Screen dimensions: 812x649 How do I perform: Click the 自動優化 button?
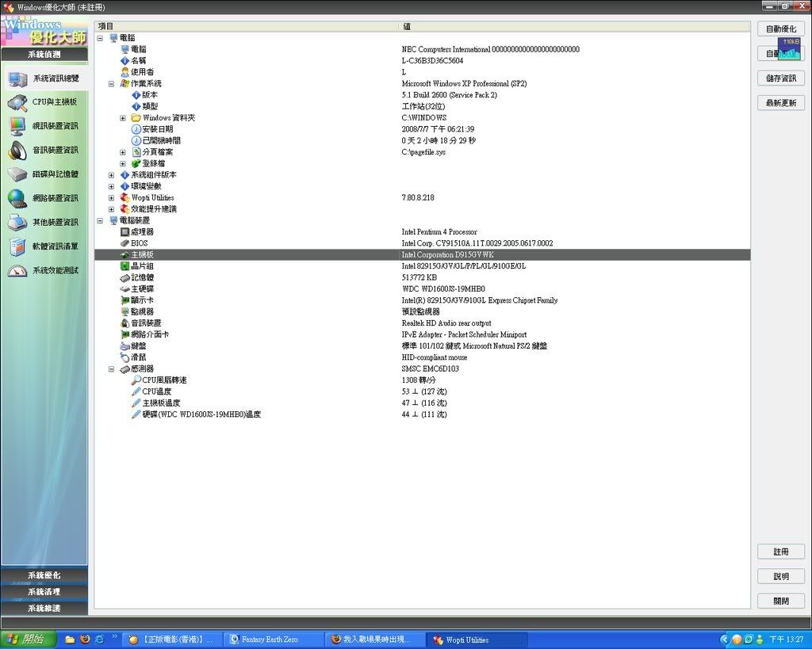pyautogui.click(x=781, y=29)
